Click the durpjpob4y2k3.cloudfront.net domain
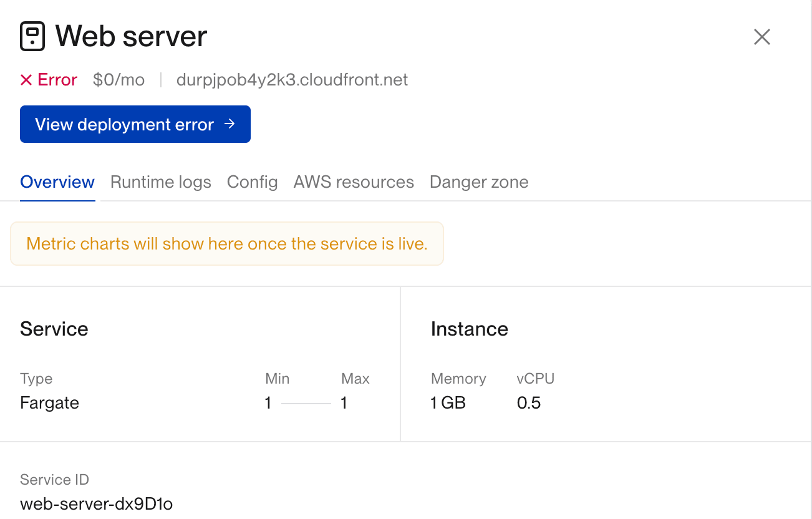The width and height of the screenshot is (812, 519). point(292,80)
